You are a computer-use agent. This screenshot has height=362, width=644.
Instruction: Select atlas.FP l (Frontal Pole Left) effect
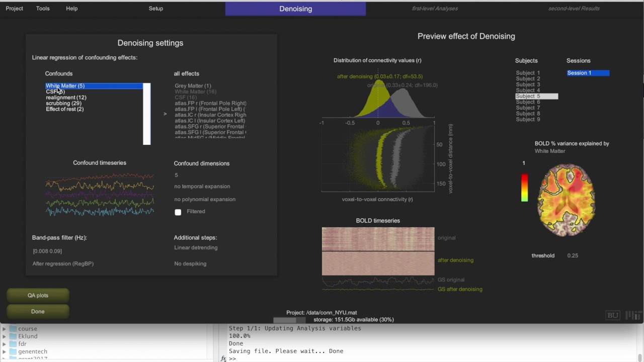pyautogui.click(x=210, y=109)
